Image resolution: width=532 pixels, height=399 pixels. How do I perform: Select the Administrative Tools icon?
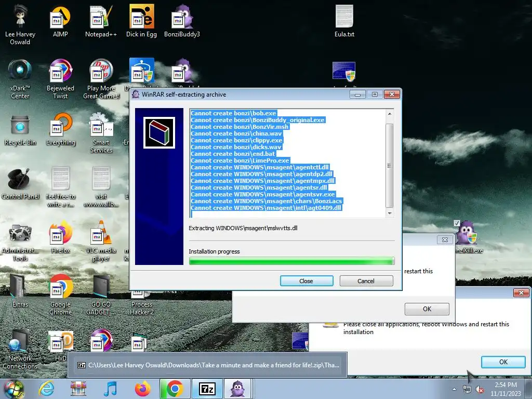(x=20, y=242)
